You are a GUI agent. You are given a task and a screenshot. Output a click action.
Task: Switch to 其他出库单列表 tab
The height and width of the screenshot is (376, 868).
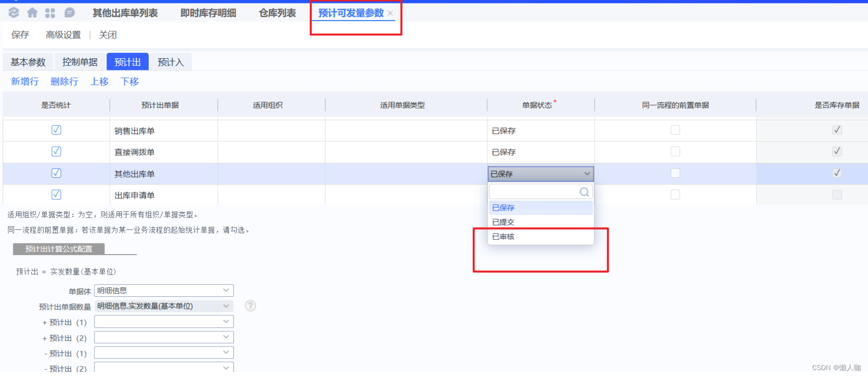pos(125,13)
